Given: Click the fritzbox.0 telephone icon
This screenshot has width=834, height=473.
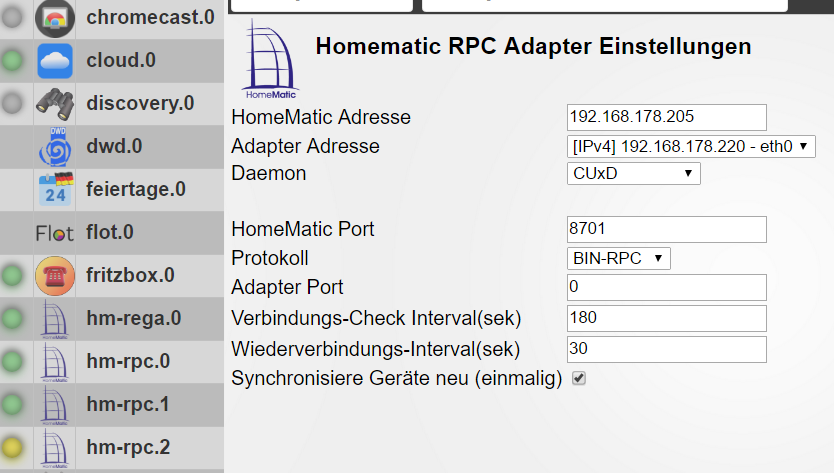Looking at the screenshot, I should click(55, 275).
